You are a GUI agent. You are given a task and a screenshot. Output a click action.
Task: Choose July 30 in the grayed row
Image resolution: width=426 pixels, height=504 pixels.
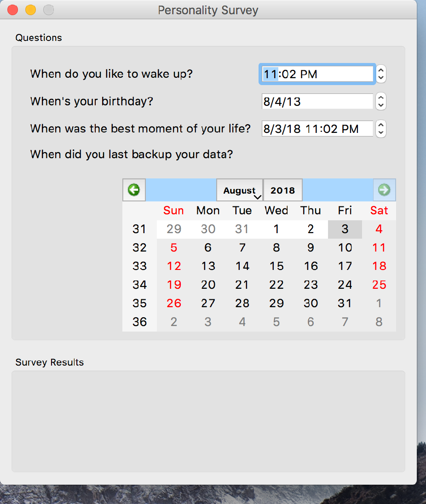click(x=208, y=229)
